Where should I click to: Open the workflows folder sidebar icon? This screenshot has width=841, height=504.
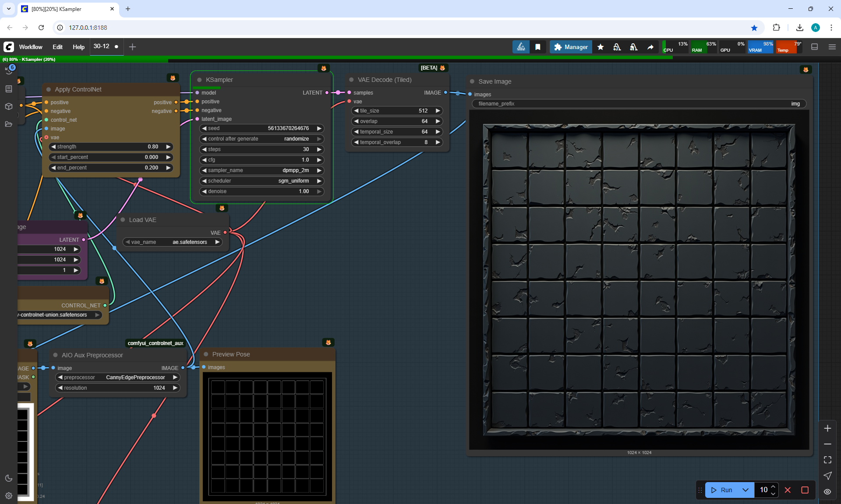[x=9, y=124]
